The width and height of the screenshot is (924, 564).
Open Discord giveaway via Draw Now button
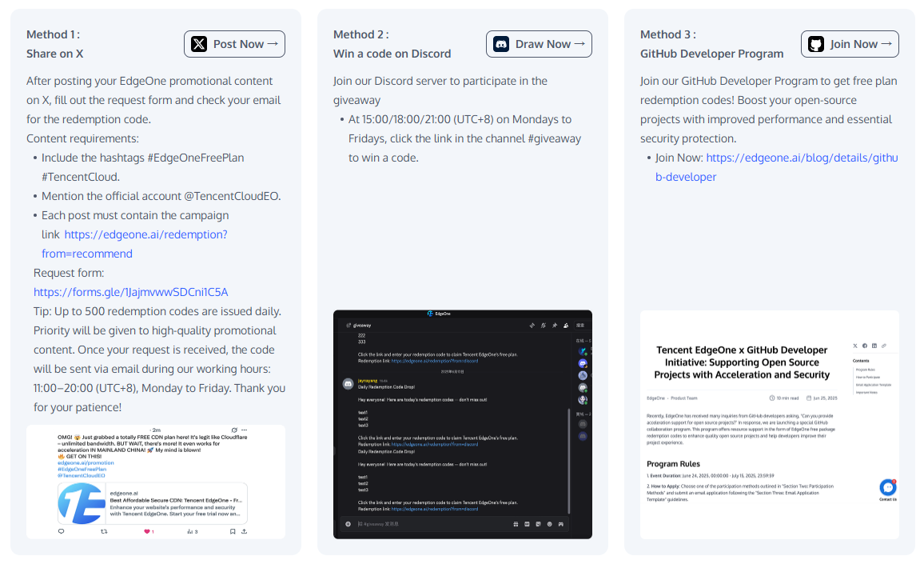coord(539,44)
